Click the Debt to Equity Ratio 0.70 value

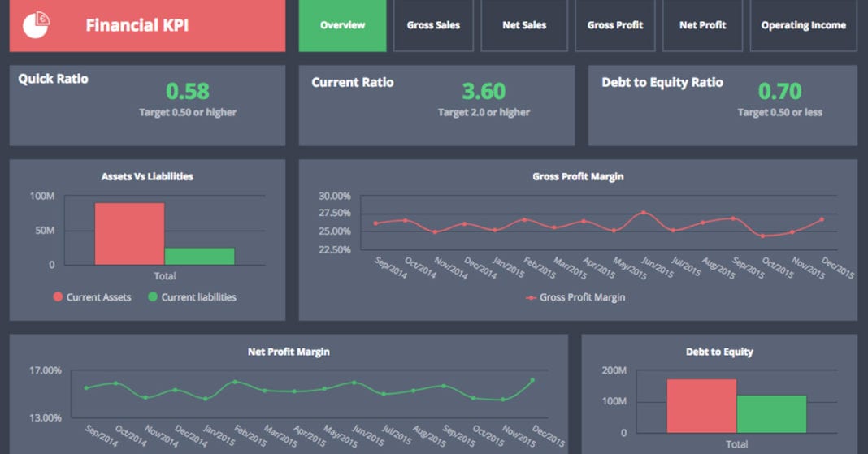[779, 91]
